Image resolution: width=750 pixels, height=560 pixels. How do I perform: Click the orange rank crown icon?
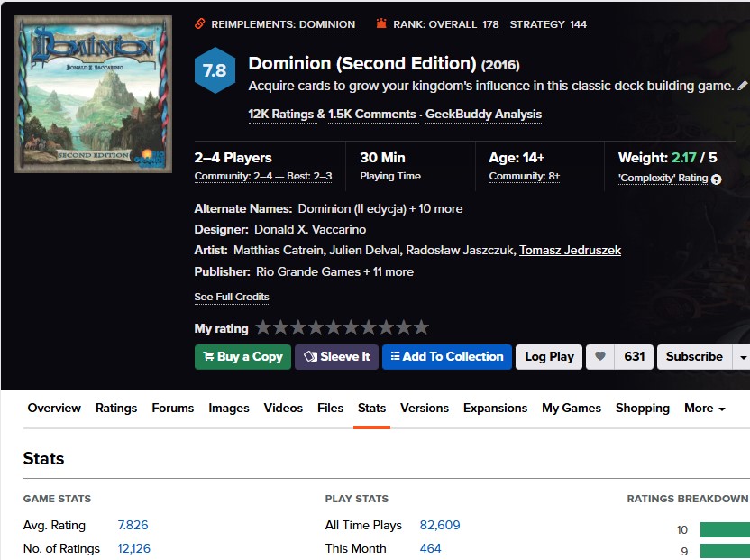[x=381, y=23]
